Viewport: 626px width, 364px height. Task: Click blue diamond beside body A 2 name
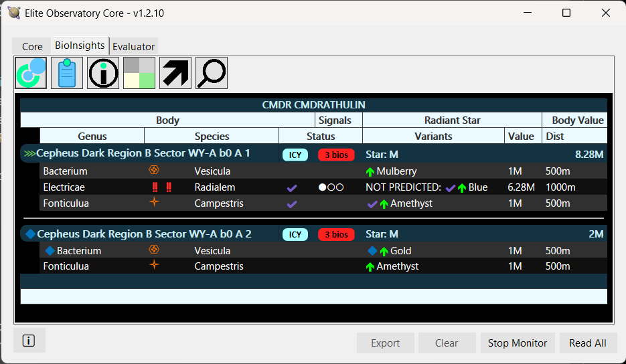30,234
